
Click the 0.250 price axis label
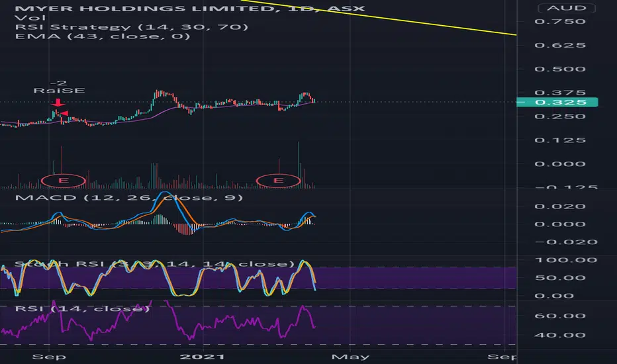pyautogui.click(x=560, y=116)
